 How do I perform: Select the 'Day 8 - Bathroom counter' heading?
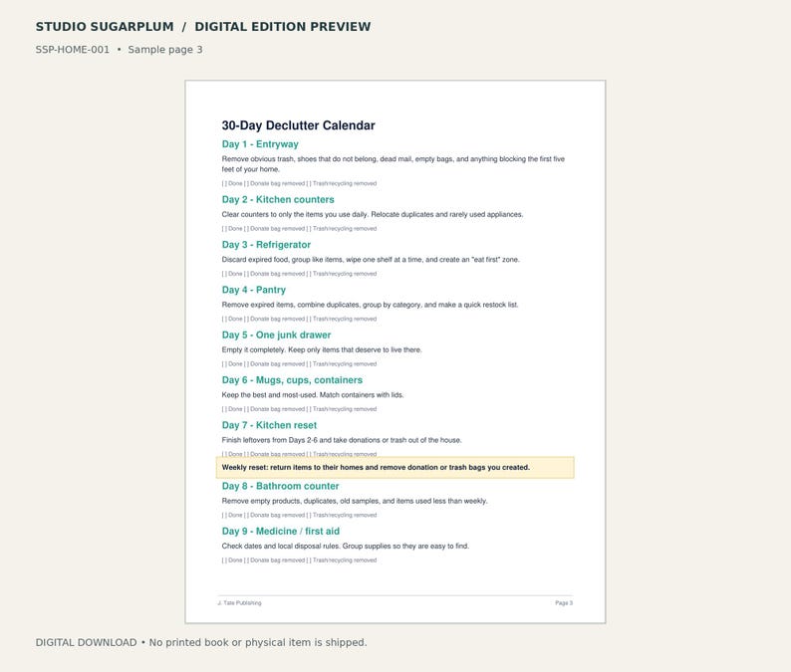(280, 487)
